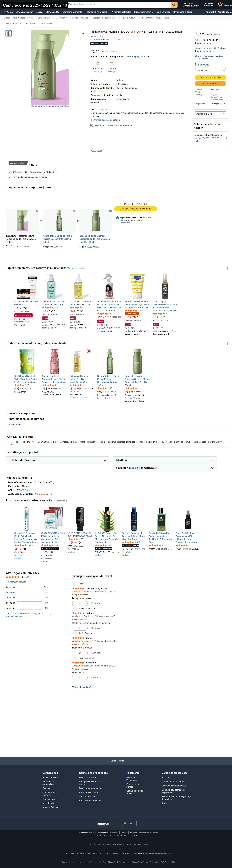
Task: Uncheck the Sabonete Líquido Cremoso bundle checkbox
Action: coord(110,211)
